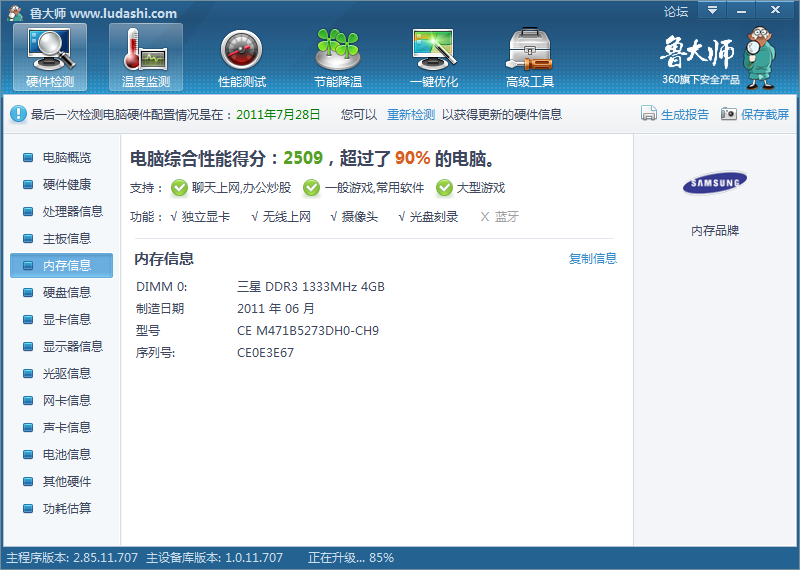Open 节能降温 energy saving clover icon
800x570 pixels.
click(338, 57)
